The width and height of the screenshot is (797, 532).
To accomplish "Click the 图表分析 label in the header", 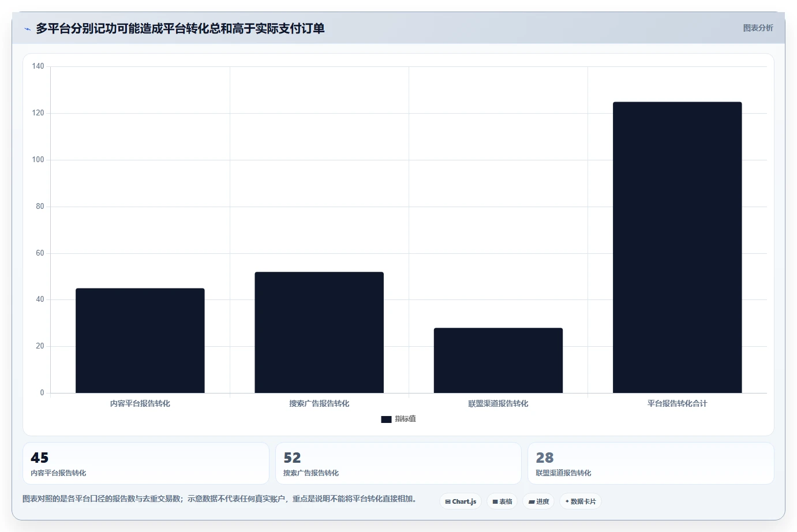I will coord(758,28).
